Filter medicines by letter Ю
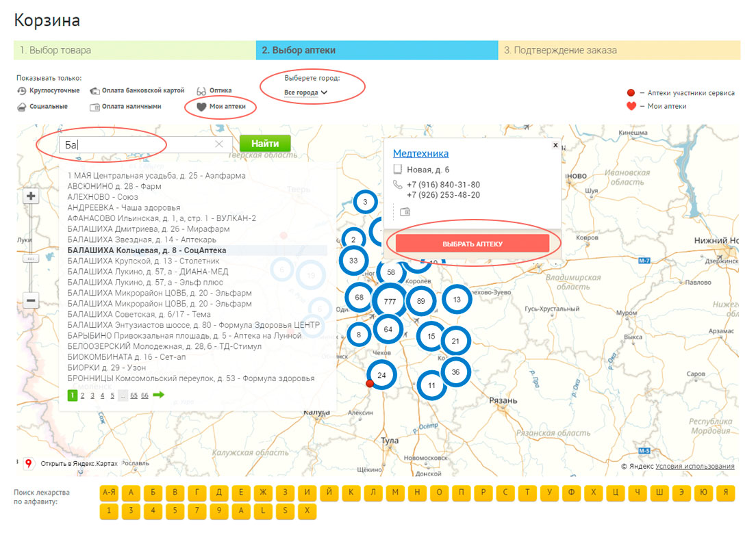756x533 pixels. point(703,493)
